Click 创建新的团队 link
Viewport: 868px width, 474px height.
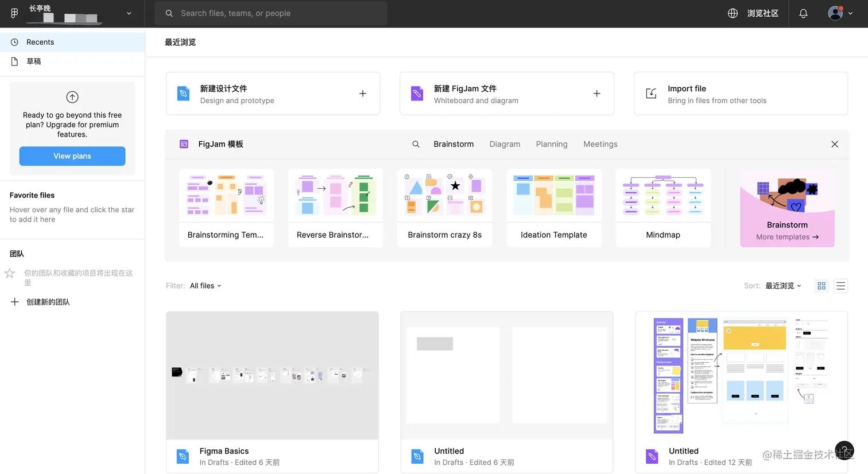(48, 302)
